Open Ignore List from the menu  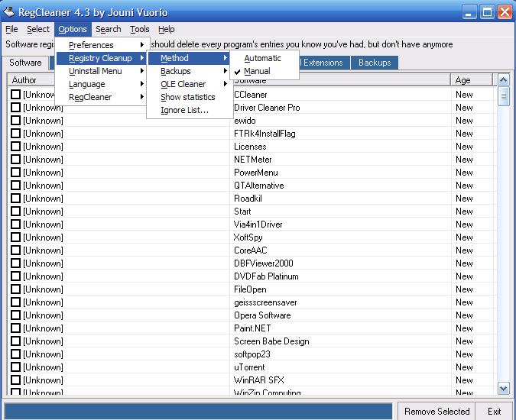tap(184, 110)
